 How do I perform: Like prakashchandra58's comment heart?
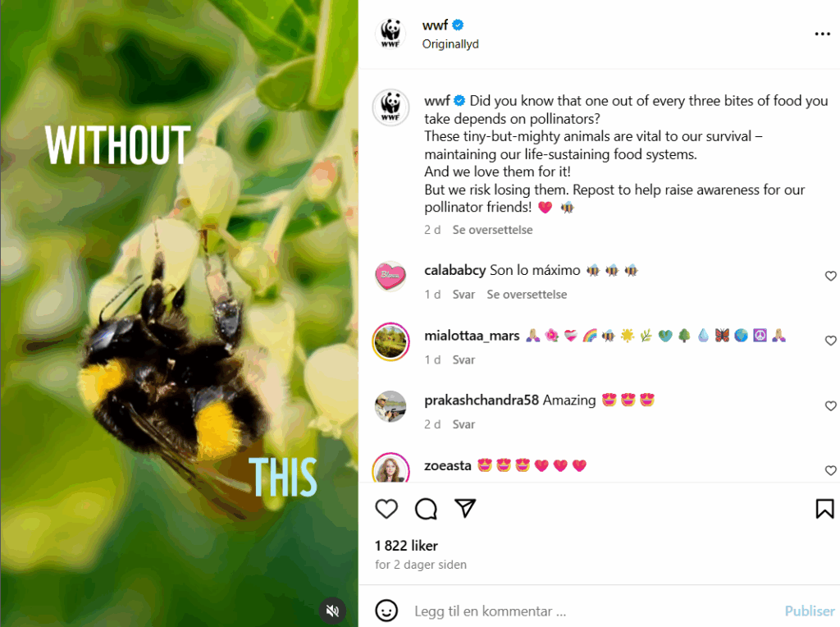(x=830, y=406)
